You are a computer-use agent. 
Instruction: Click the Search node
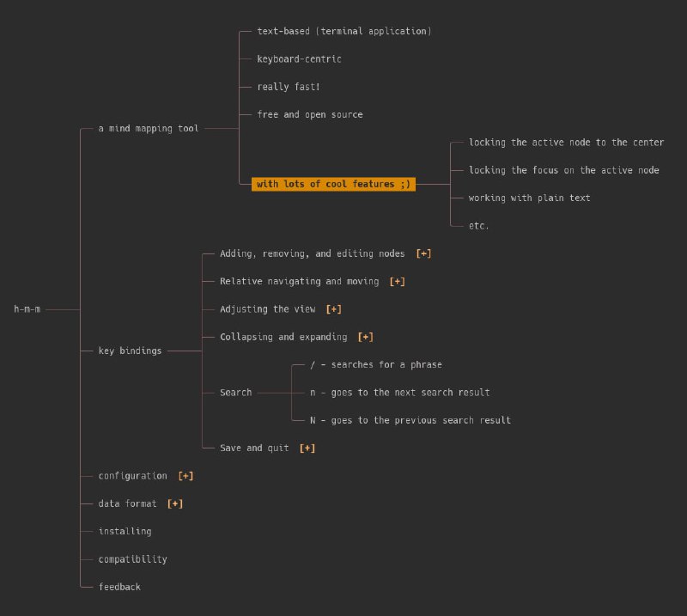(x=235, y=393)
